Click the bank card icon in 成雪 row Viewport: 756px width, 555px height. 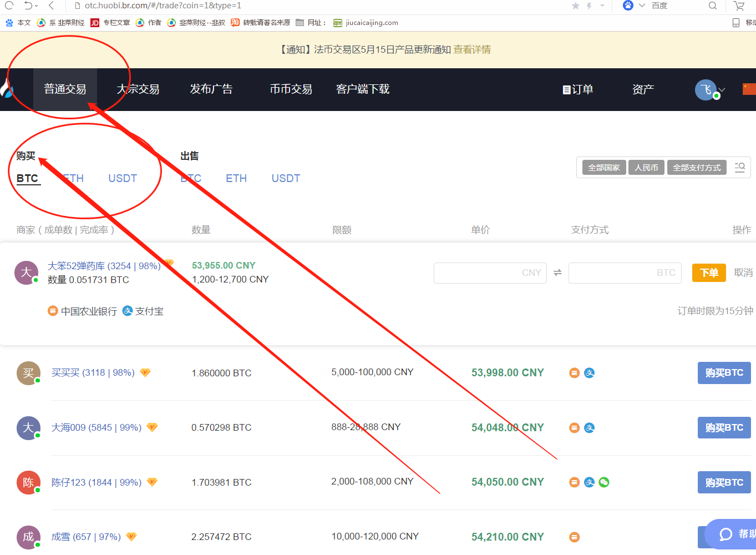(575, 537)
